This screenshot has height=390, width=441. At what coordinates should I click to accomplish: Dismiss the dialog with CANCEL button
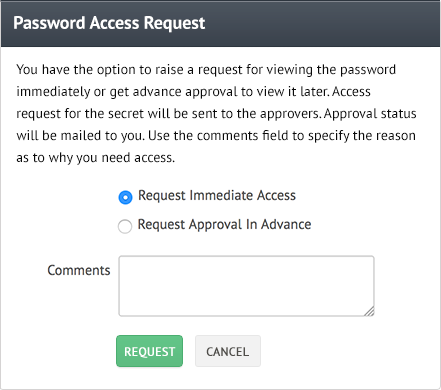tap(228, 351)
